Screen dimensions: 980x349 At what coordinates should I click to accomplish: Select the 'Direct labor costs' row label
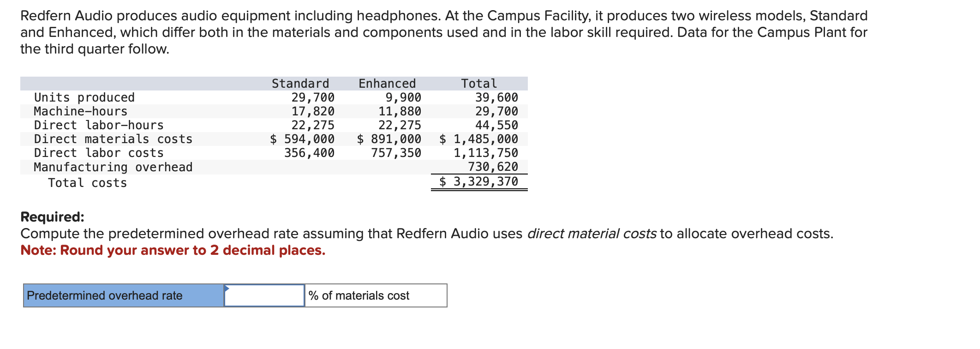[x=99, y=153]
